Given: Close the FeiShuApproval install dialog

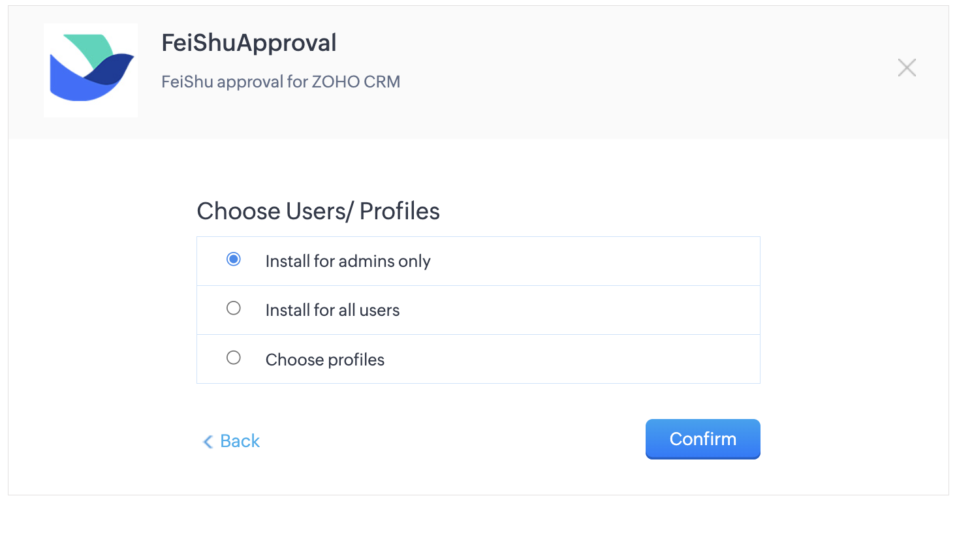Looking at the screenshot, I should click(x=907, y=68).
